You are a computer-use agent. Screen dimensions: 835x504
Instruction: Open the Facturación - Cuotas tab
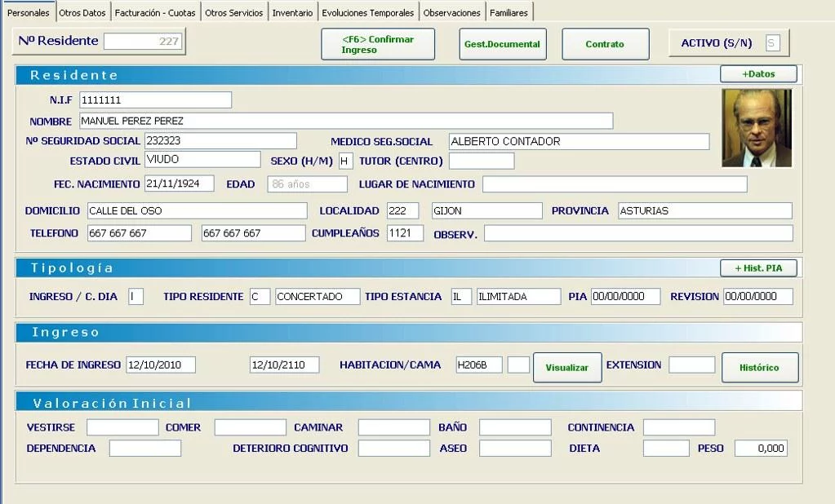tap(155, 12)
